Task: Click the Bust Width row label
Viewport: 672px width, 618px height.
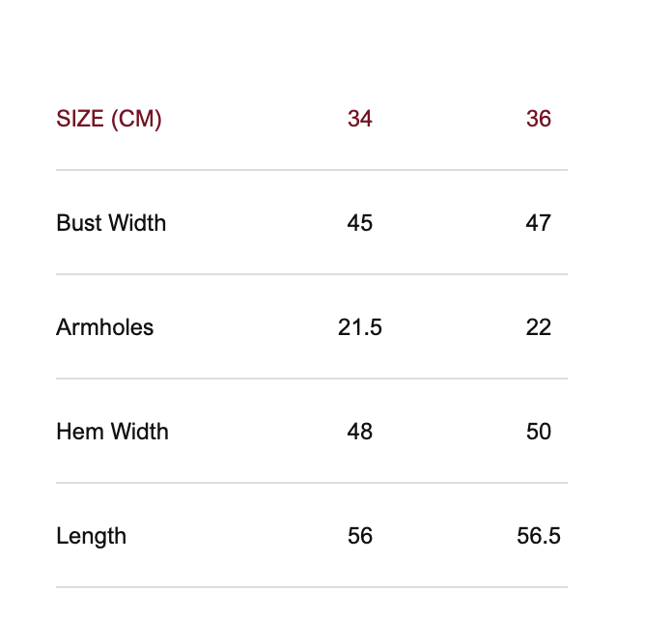Action: click(x=111, y=223)
